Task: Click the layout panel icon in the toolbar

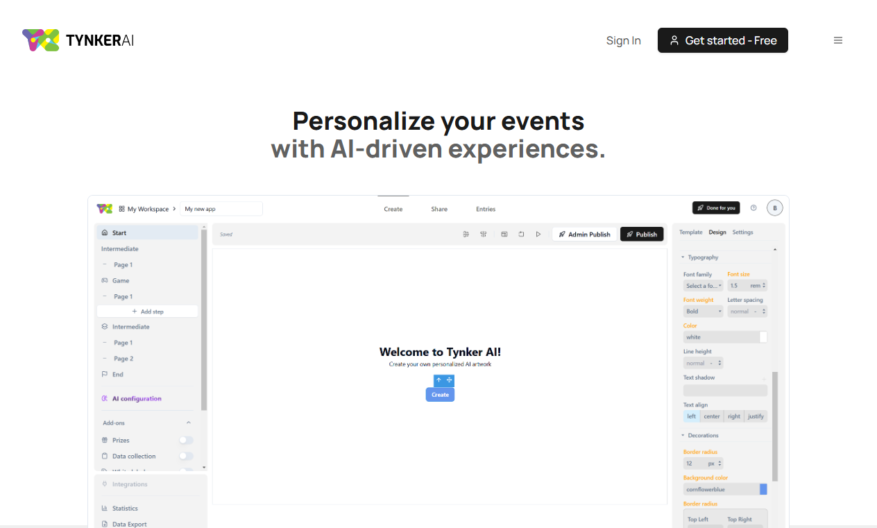Action: pos(504,234)
